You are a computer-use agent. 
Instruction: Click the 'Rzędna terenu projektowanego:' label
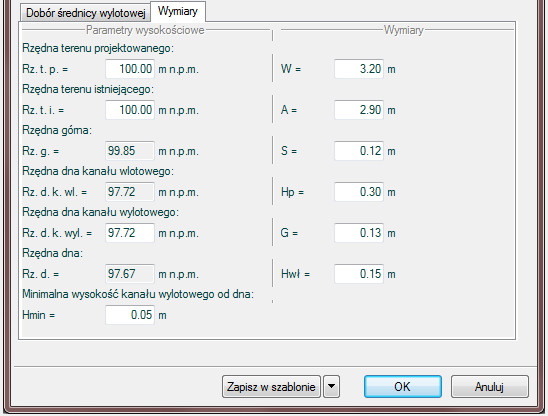tap(98, 48)
